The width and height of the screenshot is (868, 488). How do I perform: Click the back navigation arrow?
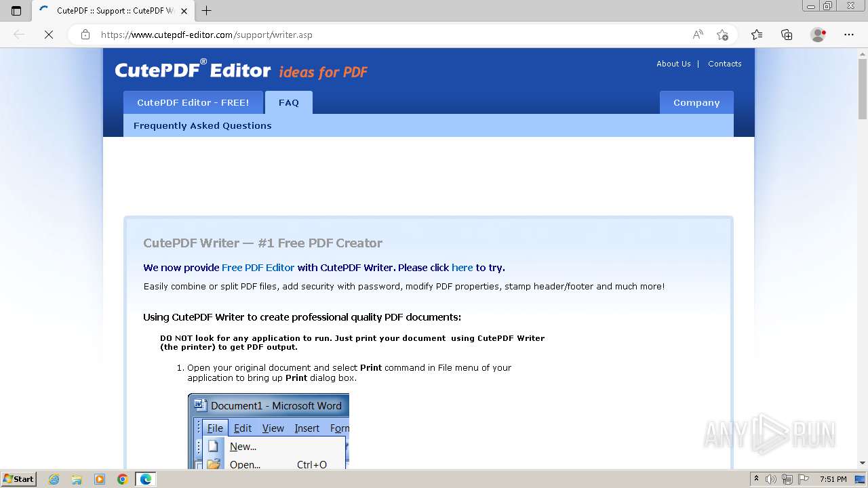click(19, 35)
